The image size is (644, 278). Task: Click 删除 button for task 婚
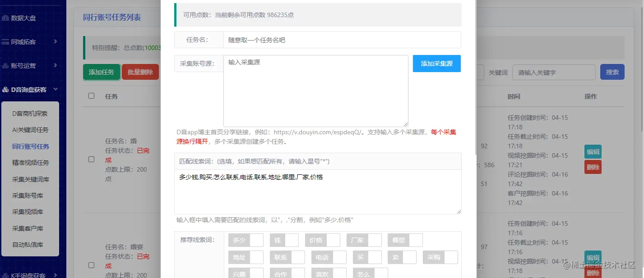tap(593, 167)
